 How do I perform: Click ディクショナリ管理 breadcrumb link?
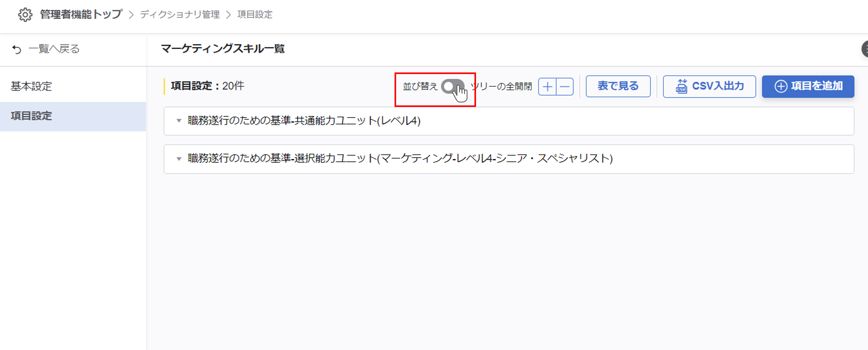[180, 14]
